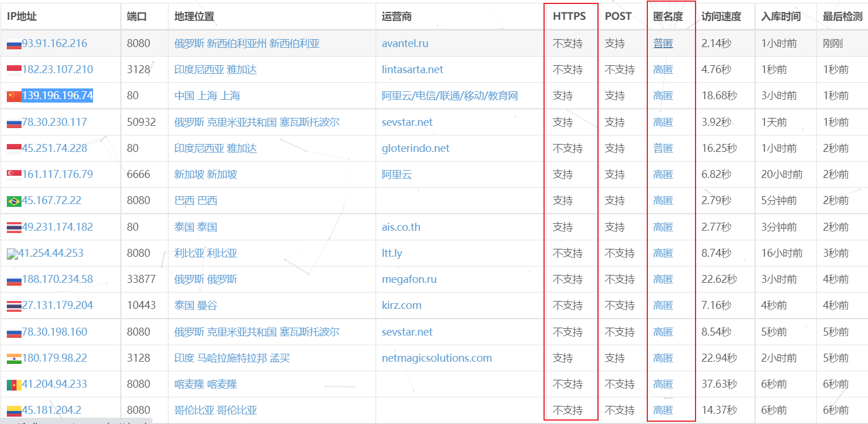Click the 访问速度 column header
Viewport: 868px width, 424px height.
coord(721,16)
